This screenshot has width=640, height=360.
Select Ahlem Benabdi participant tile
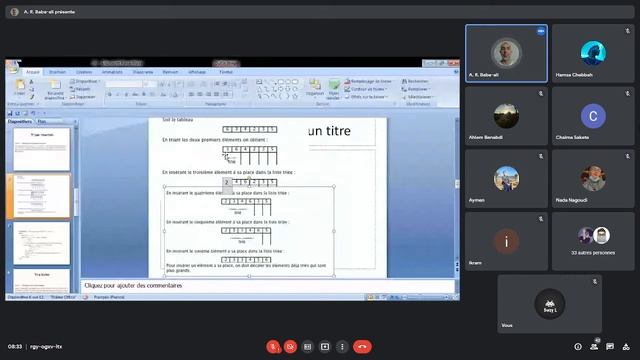click(x=506, y=116)
